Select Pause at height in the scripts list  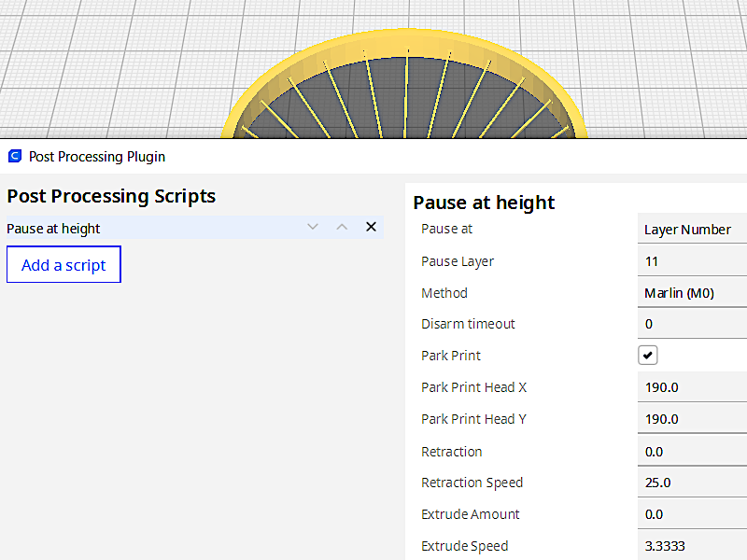[195, 228]
